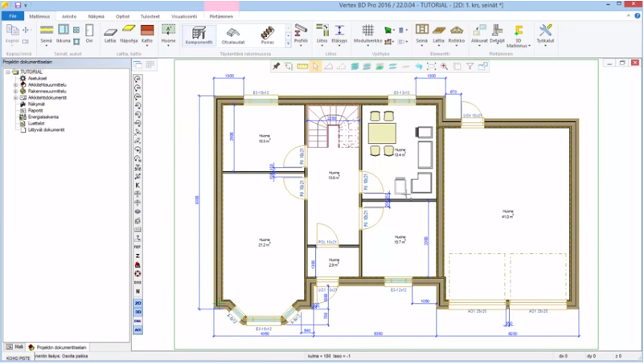644x364 pixels.
Task: Expand the Arkkitehtisuunnittelu tree node
Action: click(x=14, y=84)
